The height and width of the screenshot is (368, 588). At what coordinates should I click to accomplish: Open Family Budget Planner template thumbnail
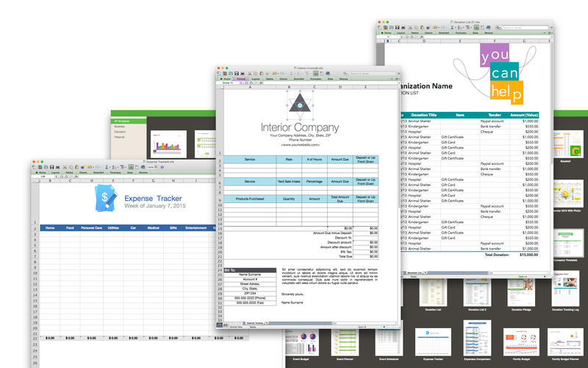565,342
